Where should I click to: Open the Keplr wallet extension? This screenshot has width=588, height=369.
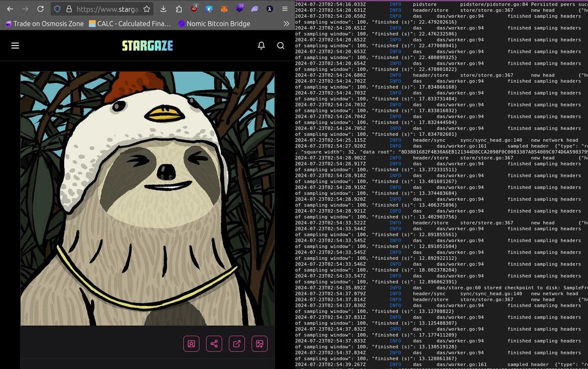(x=209, y=9)
